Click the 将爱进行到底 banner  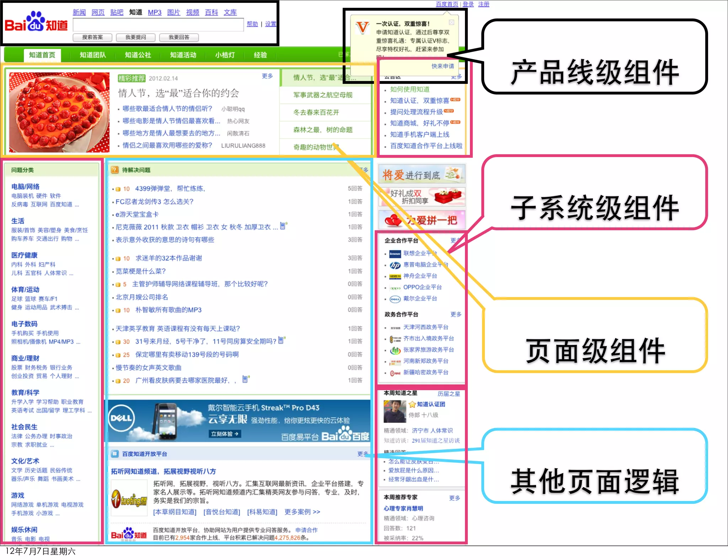point(422,174)
